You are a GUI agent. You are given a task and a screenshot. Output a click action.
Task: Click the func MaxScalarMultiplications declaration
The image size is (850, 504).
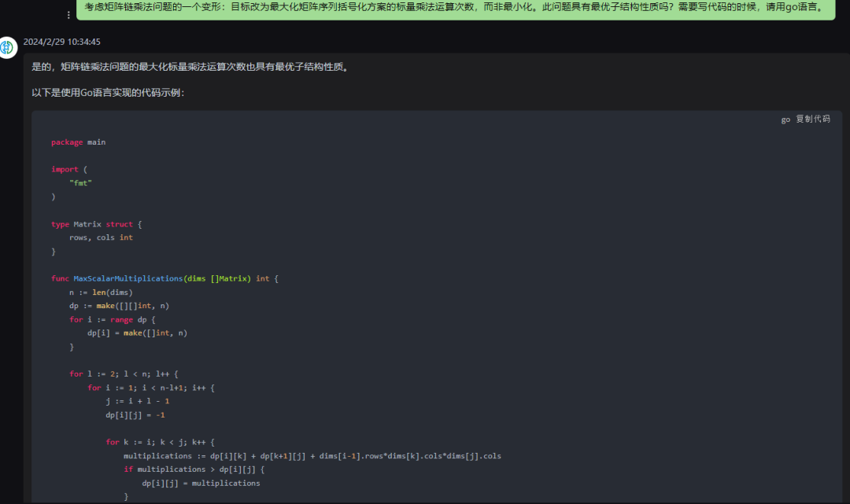pyautogui.click(x=164, y=278)
